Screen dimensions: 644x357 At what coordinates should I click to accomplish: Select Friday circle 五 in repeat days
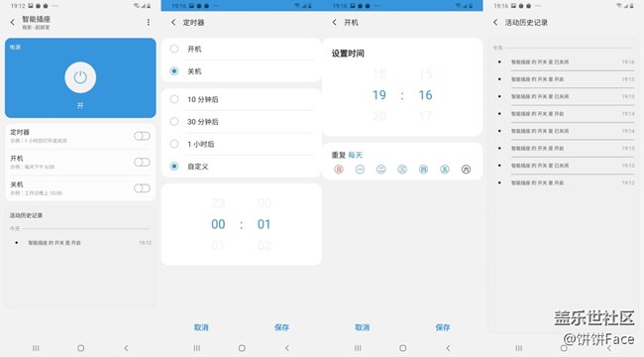(445, 169)
